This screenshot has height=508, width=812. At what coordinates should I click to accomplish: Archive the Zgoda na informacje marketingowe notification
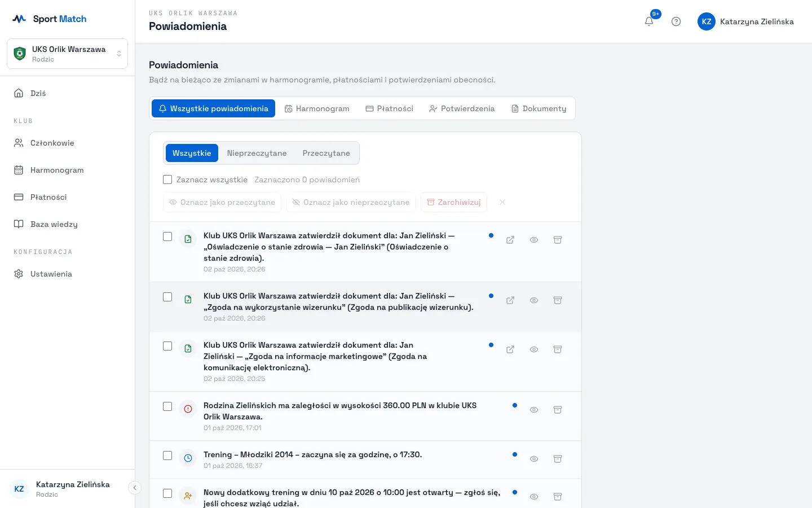[558, 349]
